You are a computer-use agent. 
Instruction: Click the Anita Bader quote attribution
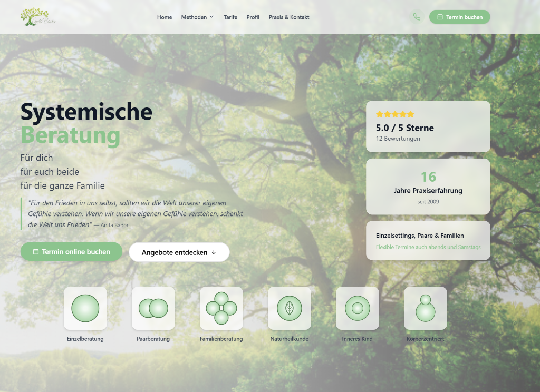111,225
